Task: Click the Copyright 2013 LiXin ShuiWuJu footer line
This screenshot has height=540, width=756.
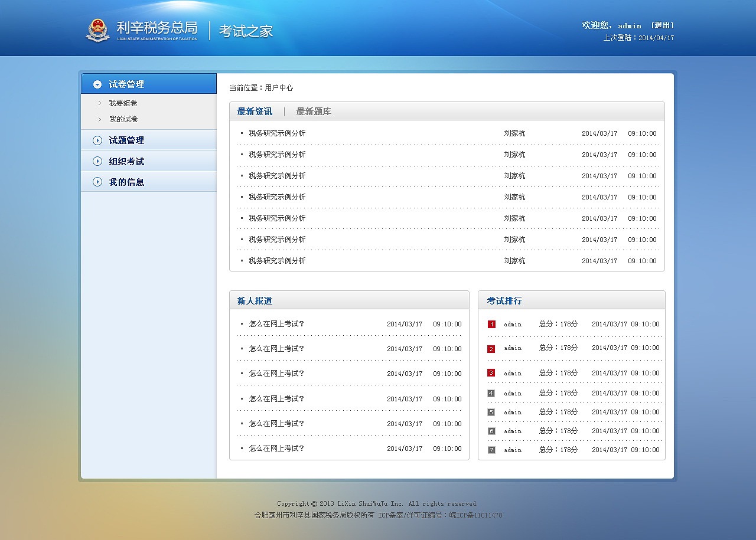Action: 377,503
